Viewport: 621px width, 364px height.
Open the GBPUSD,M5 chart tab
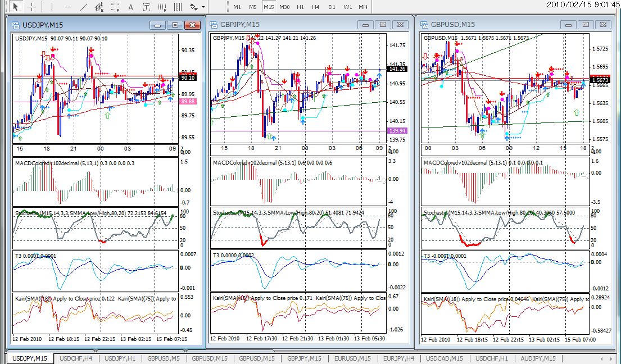tap(164, 358)
